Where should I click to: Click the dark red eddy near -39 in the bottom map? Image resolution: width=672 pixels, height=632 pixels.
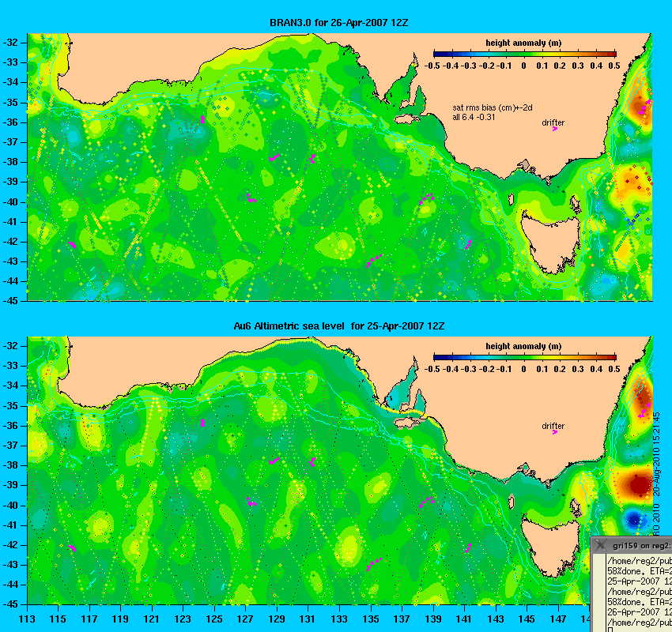(639, 485)
